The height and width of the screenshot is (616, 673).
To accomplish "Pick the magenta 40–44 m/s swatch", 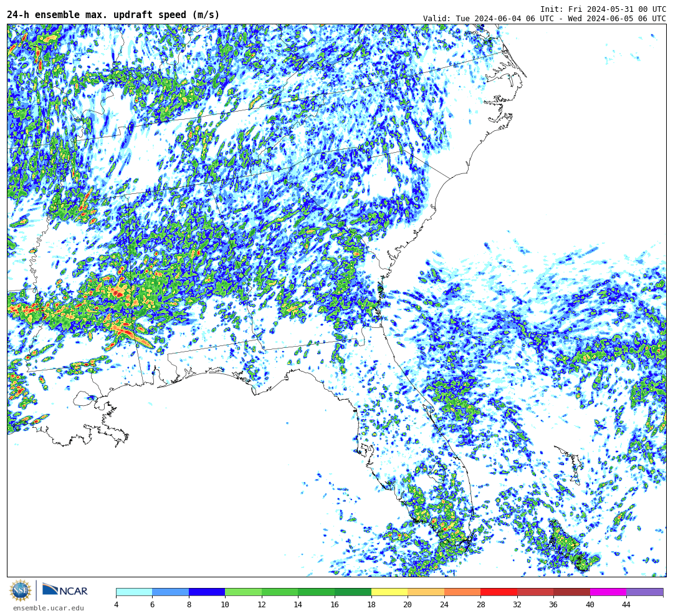I will click(x=608, y=592).
